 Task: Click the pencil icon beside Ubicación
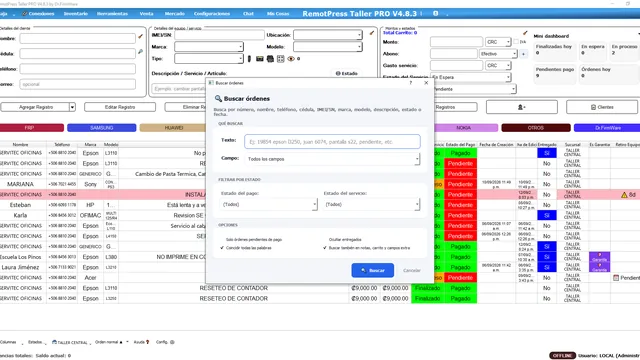point(372,33)
